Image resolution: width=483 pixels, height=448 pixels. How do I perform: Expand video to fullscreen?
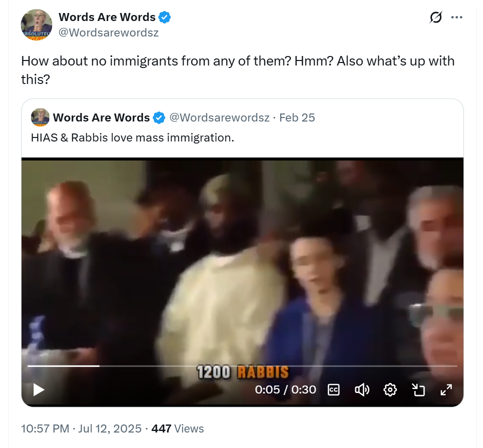click(446, 390)
